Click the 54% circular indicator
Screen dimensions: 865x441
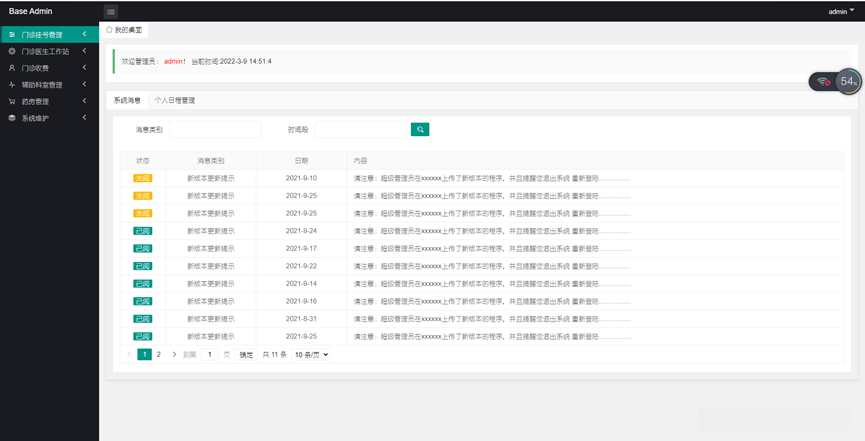(x=848, y=82)
